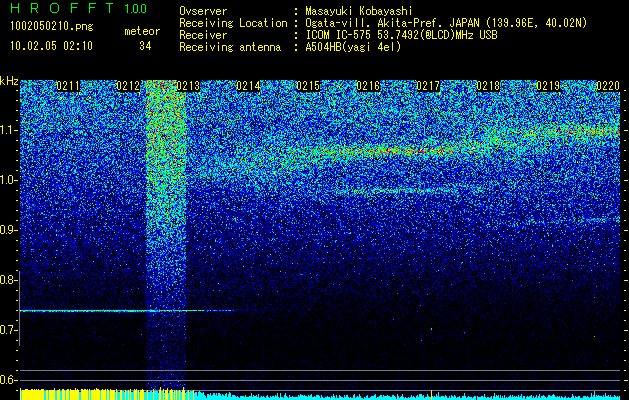Click the Receiving Location label
629x400 pixels.
pyautogui.click(x=233, y=23)
